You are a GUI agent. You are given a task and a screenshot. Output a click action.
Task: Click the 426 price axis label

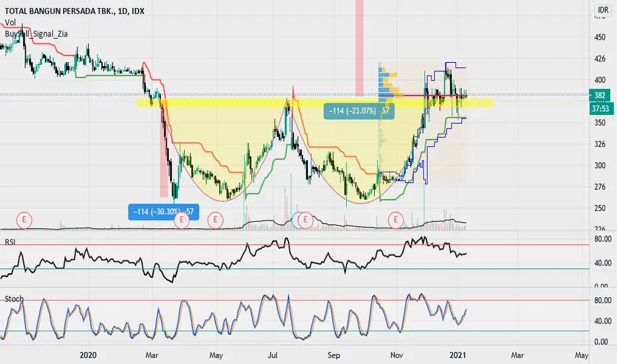click(x=600, y=59)
